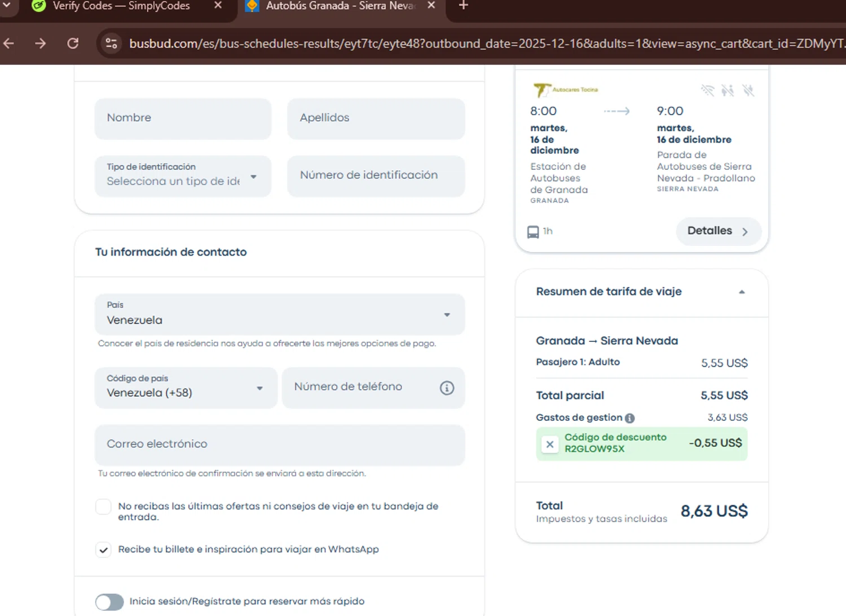The image size is (846, 616).
Task: Remove discount code R2GLOW95X
Action: [550, 444]
